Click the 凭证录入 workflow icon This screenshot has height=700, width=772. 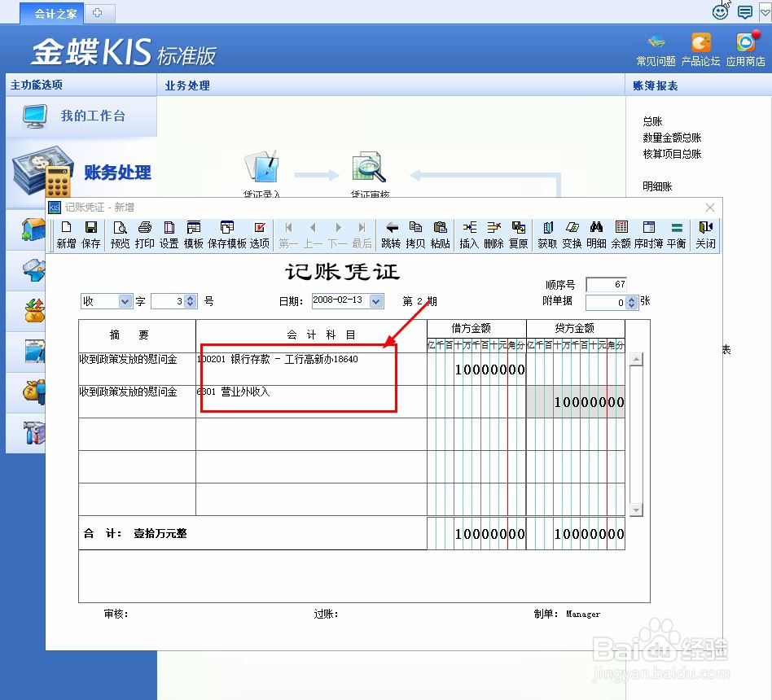tap(262, 173)
